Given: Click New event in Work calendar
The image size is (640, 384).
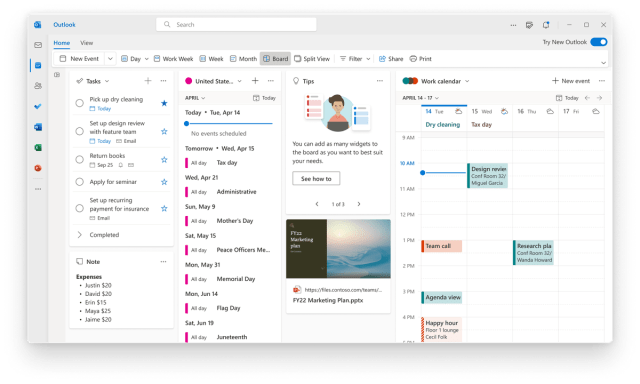Looking at the screenshot, I should pyautogui.click(x=571, y=81).
